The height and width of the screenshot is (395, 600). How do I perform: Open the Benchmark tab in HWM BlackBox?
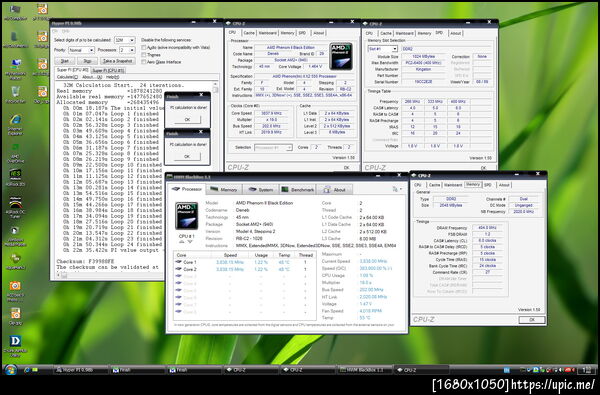point(298,189)
